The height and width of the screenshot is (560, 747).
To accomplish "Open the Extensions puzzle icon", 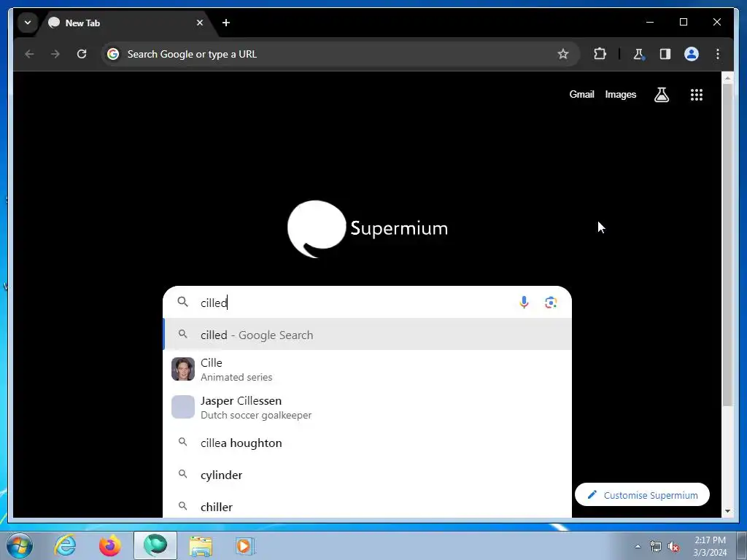I will [x=600, y=54].
